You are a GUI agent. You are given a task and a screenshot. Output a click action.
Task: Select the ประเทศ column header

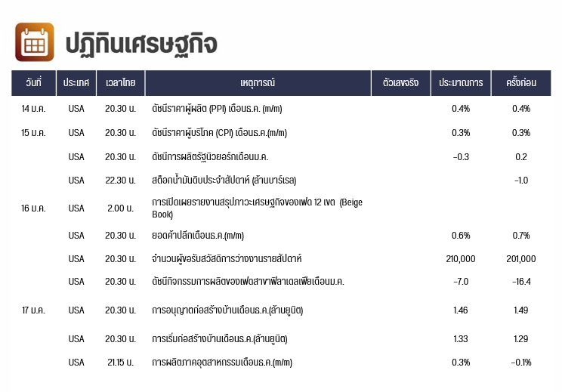76,83
